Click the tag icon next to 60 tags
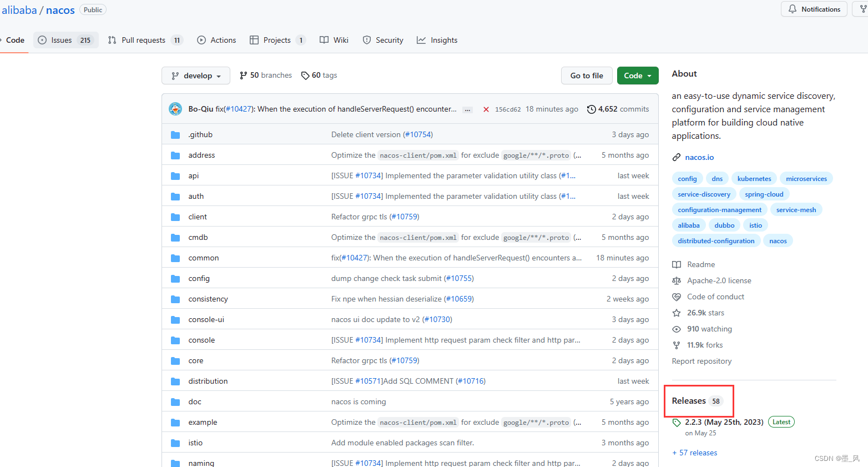The image size is (868, 467). click(x=305, y=76)
